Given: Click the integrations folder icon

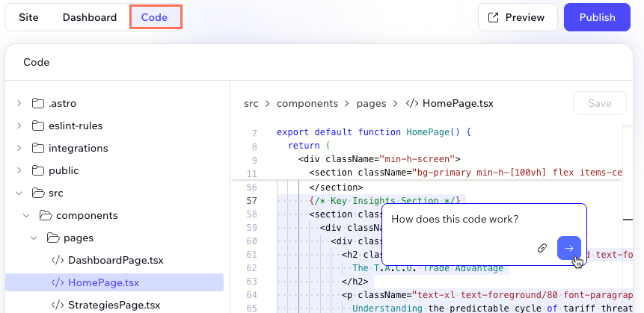Looking at the screenshot, I should click(38, 148).
